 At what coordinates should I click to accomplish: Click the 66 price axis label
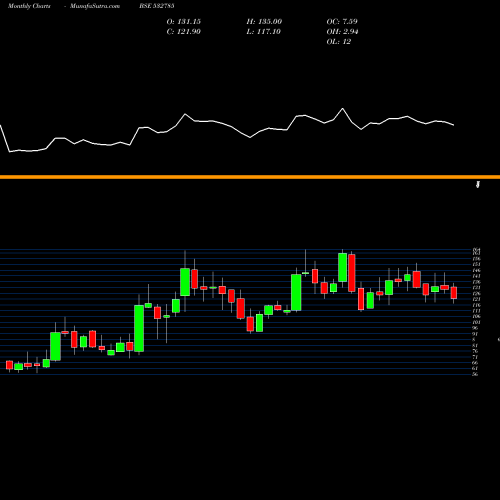click(475, 363)
